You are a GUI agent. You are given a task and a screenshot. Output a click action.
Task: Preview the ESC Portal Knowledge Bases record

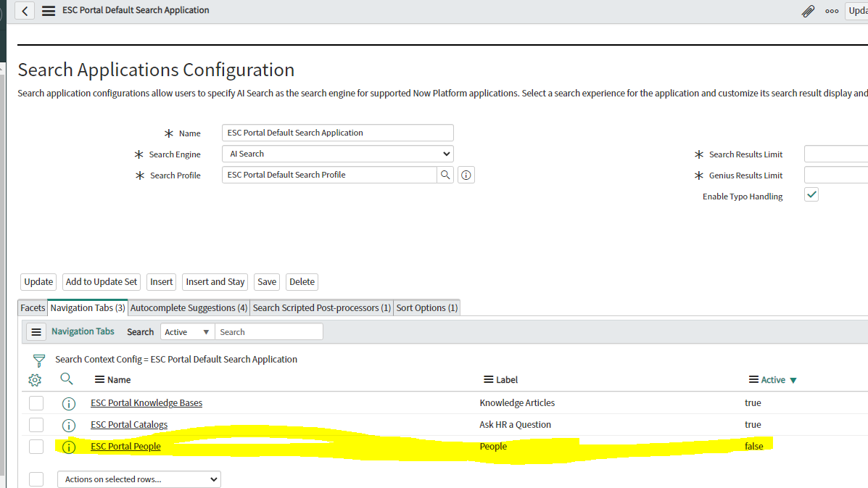tap(69, 403)
